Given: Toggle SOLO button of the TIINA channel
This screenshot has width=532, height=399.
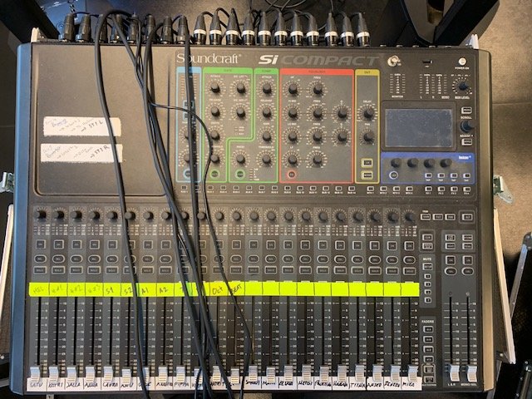Looking at the screenshot, I should 357,271.
